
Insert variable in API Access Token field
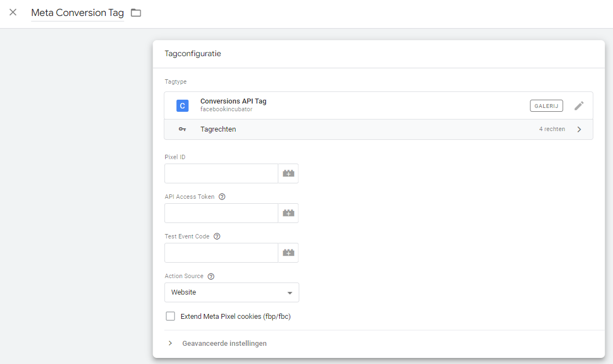pyautogui.click(x=288, y=213)
